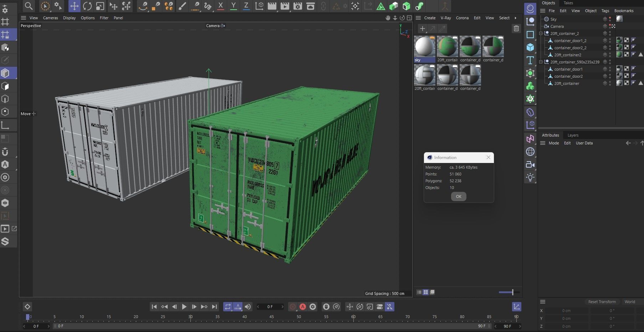This screenshot has width=644, height=332.
Task: Click frame 50 on the timeline ruler
Action: pos(299,317)
